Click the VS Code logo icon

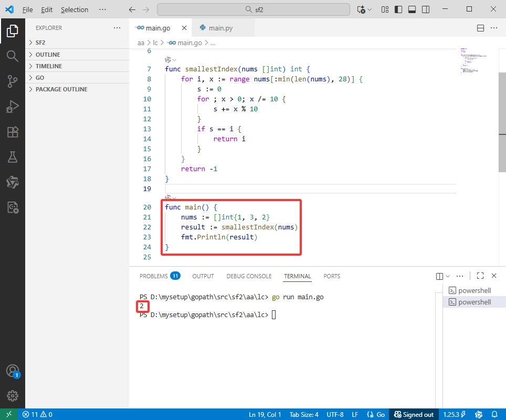coord(9,9)
